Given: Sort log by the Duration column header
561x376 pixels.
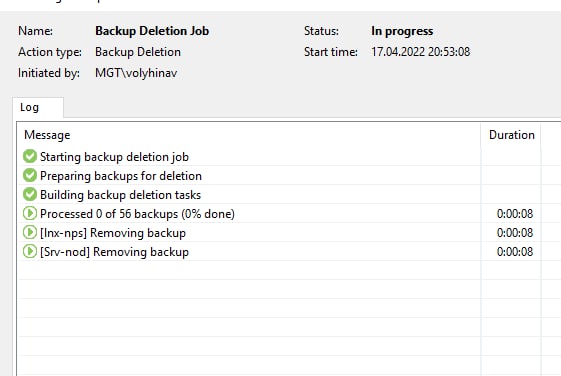Looking at the screenshot, I should click(512, 135).
